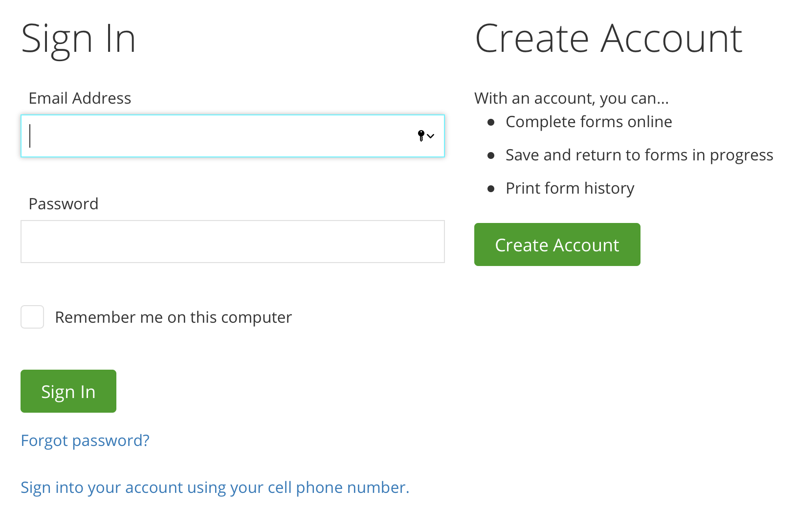Enable the Remember me checkbox
Viewport: 795px width, 532px height.
pos(32,317)
